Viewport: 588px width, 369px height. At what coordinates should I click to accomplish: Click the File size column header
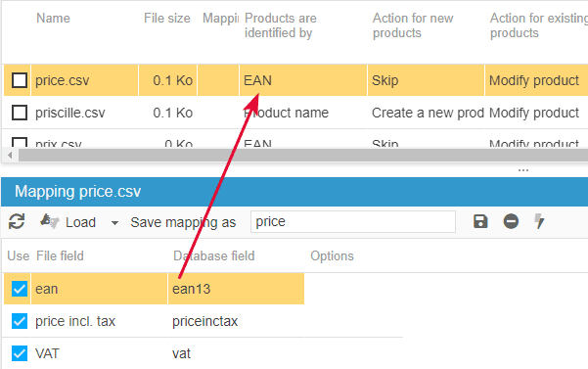pos(167,18)
